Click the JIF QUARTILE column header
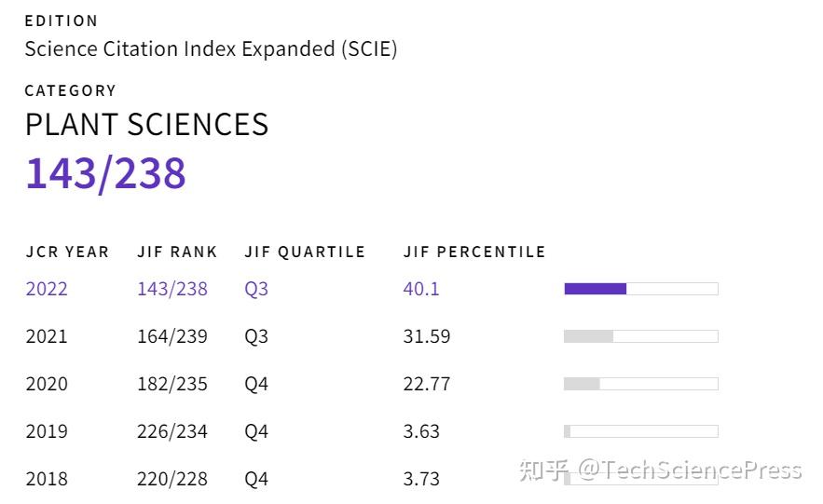The height and width of the screenshot is (504, 823). [305, 252]
